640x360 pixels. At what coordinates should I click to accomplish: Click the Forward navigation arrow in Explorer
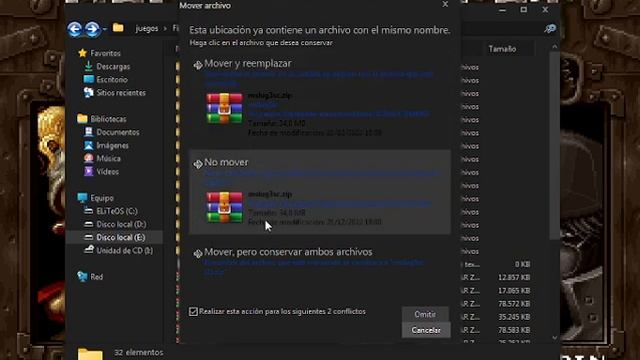(x=92, y=29)
